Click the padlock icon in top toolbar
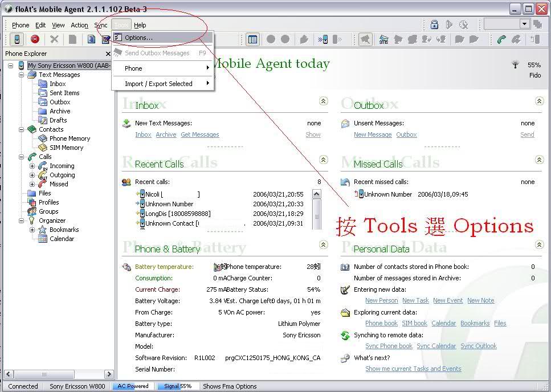Image resolution: width=551 pixels, height=392 pixels. pyautogui.click(x=434, y=24)
